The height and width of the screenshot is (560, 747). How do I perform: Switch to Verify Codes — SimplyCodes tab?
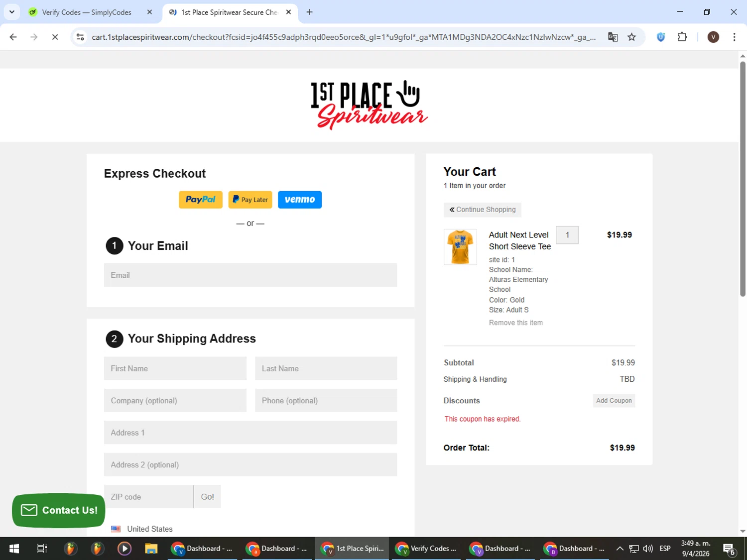click(x=87, y=12)
